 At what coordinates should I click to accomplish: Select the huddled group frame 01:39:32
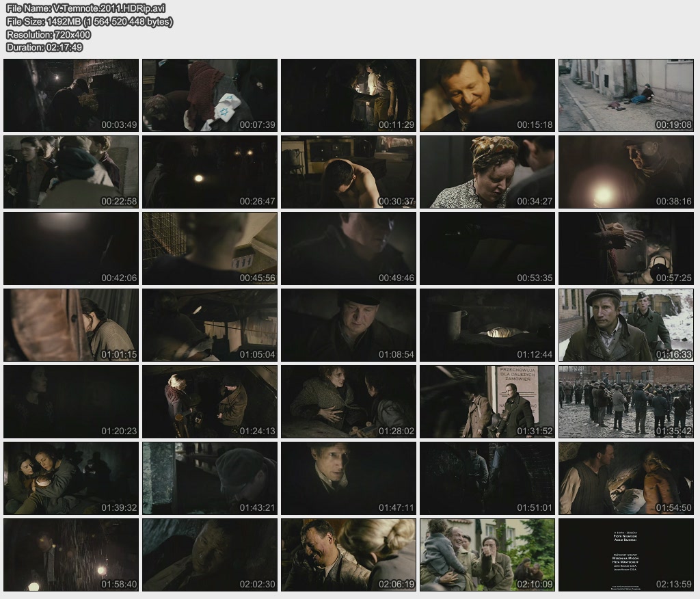point(71,479)
